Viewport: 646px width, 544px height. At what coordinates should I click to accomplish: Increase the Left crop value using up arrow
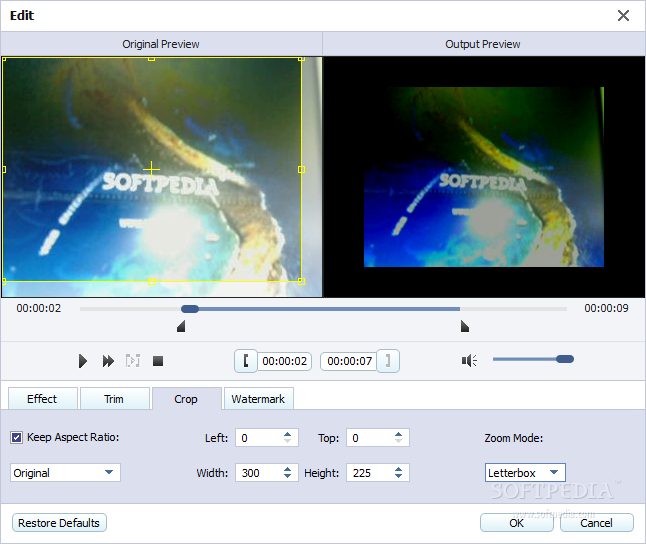click(x=288, y=434)
